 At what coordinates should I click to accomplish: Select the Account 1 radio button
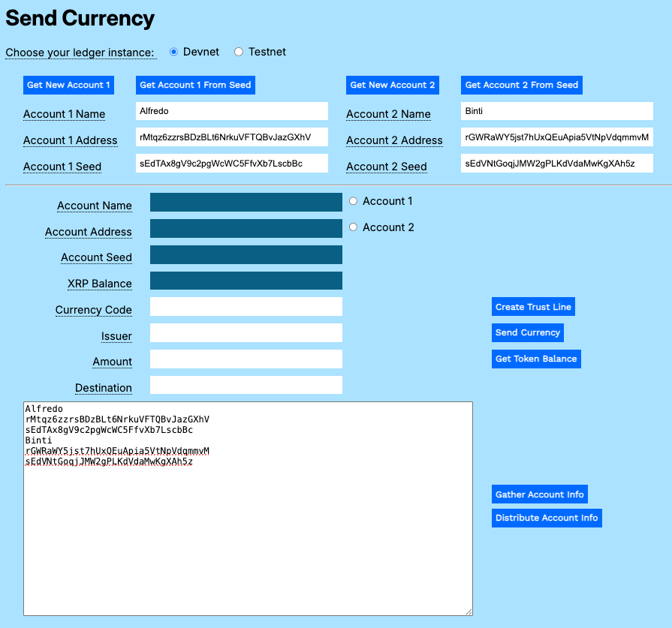coord(353,200)
